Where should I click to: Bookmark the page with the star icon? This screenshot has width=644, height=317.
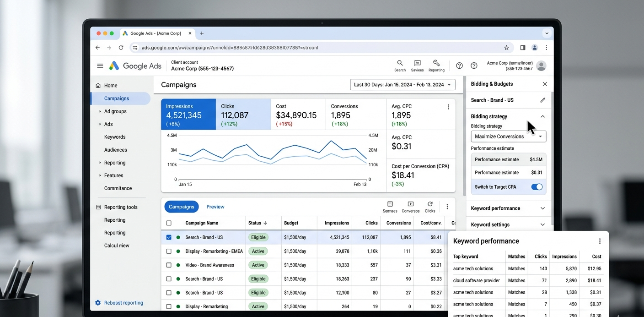(x=506, y=48)
